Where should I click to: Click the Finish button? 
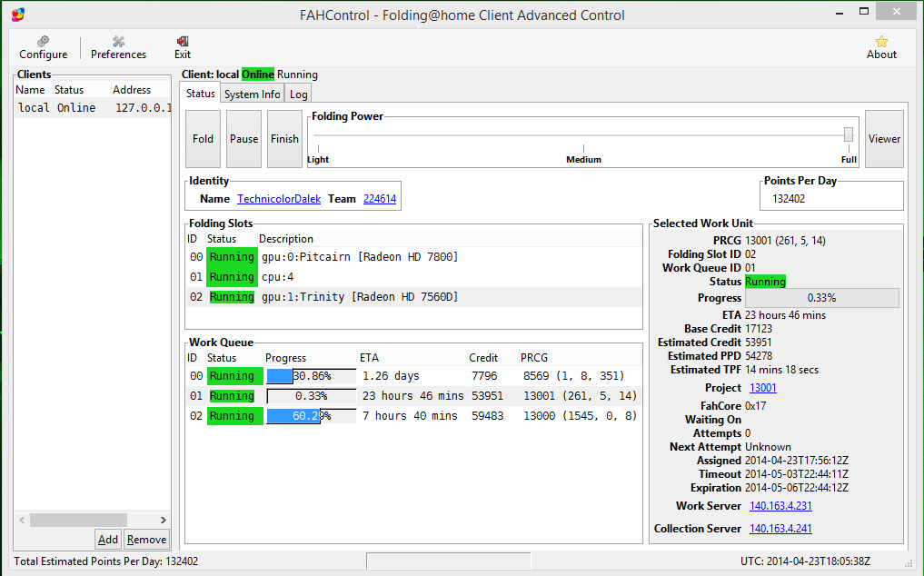(x=284, y=138)
